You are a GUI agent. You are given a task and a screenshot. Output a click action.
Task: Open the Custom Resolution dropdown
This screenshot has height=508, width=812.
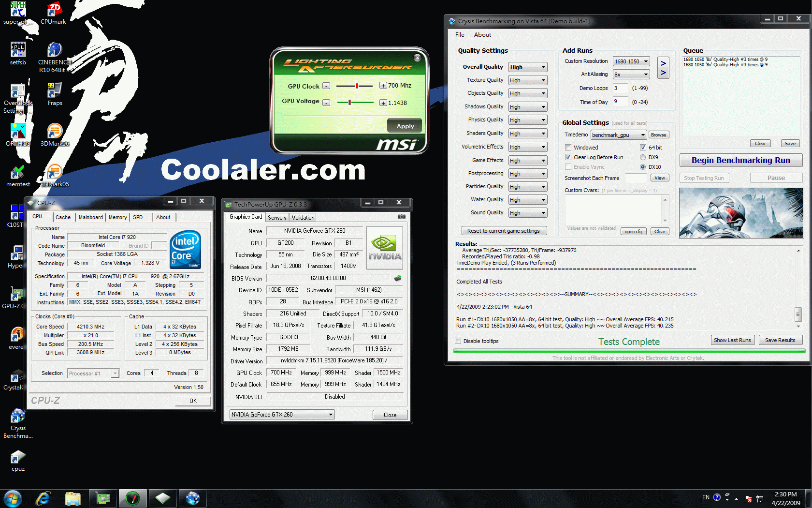631,61
